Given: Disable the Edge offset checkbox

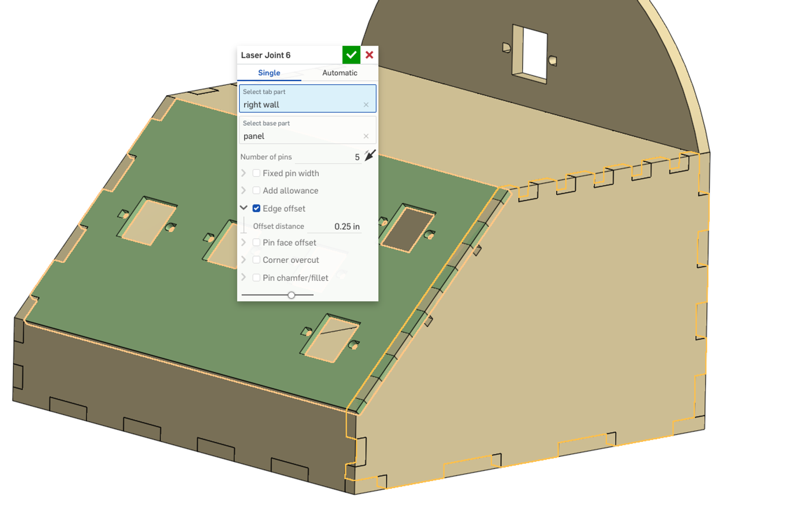Looking at the screenshot, I should [x=256, y=208].
